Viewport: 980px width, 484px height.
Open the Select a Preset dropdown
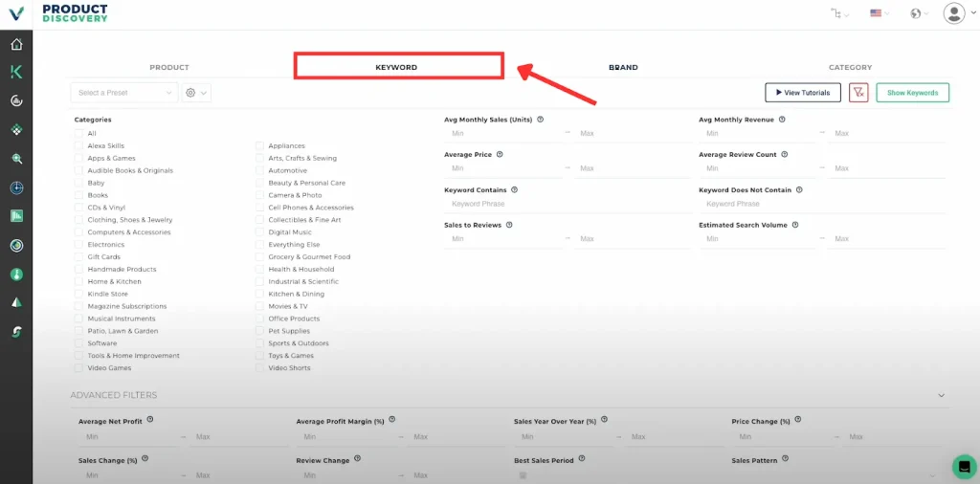pyautogui.click(x=124, y=93)
